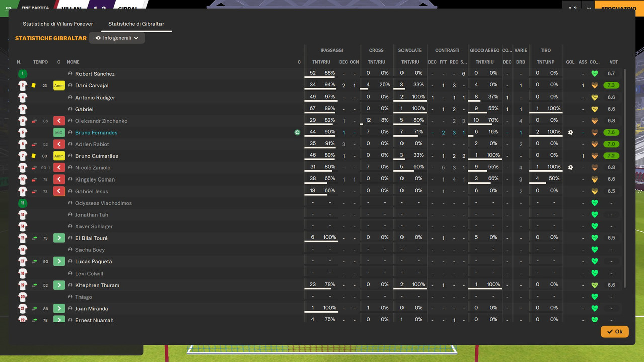This screenshot has height=362, width=644.
Task: Click Dani Carvajal's yellow card icon
Action: pyautogui.click(x=34, y=86)
